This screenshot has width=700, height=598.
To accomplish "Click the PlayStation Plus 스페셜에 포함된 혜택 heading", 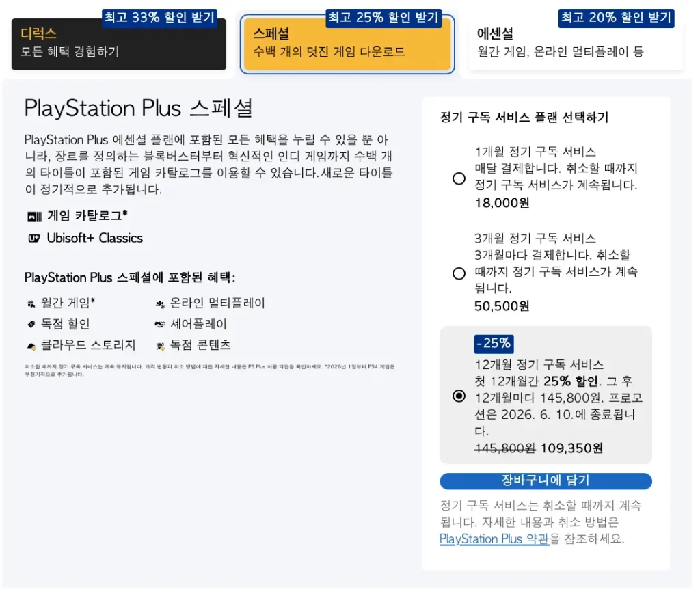I will [129, 277].
